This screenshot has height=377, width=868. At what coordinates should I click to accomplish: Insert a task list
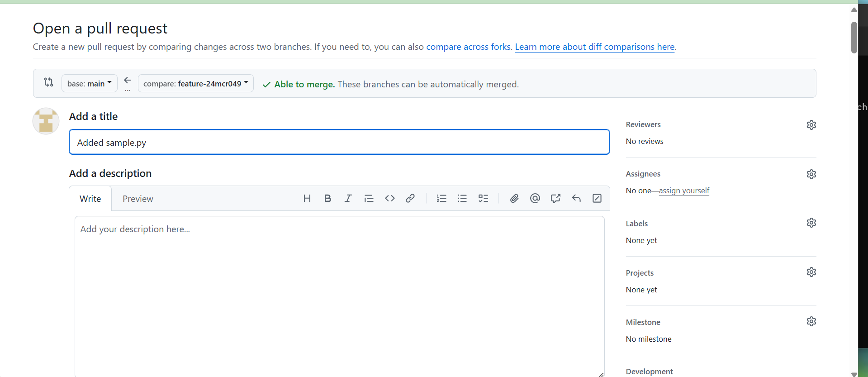coord(484,198)
